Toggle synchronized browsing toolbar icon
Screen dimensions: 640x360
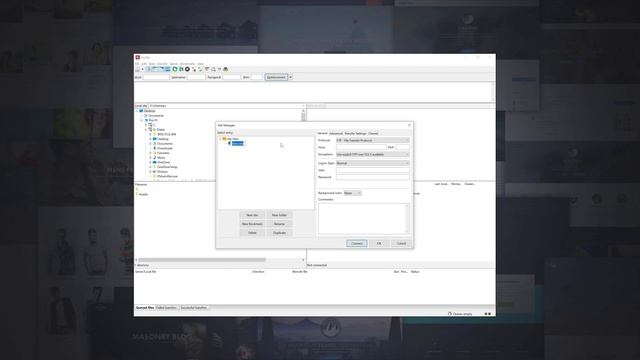(x=219, y=69)
